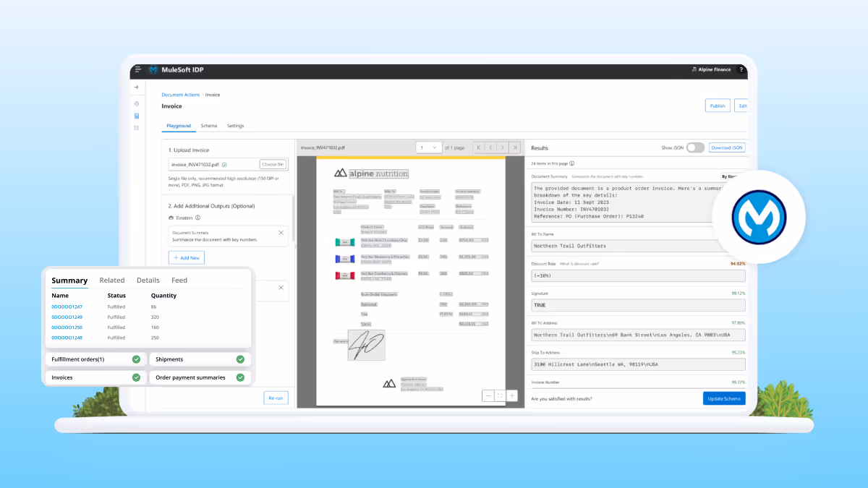
Task: Go to first page of document
Action: [479, 147]
